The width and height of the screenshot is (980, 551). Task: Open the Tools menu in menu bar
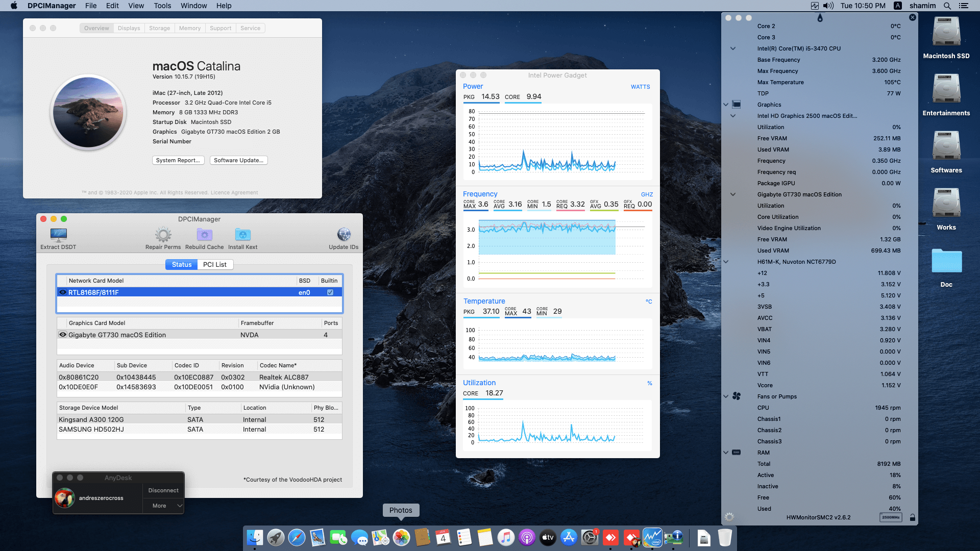pos(162,6)
